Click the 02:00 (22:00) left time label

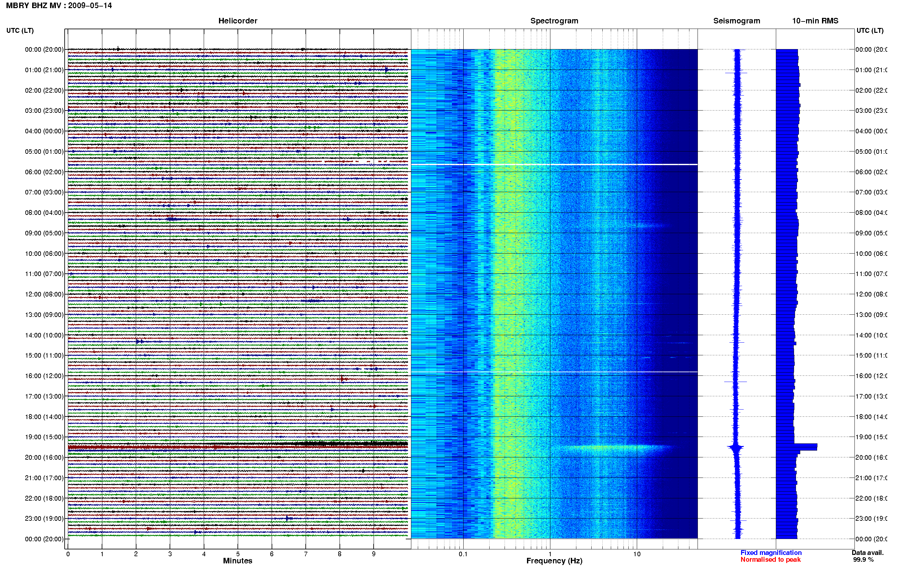click(44, 91)
